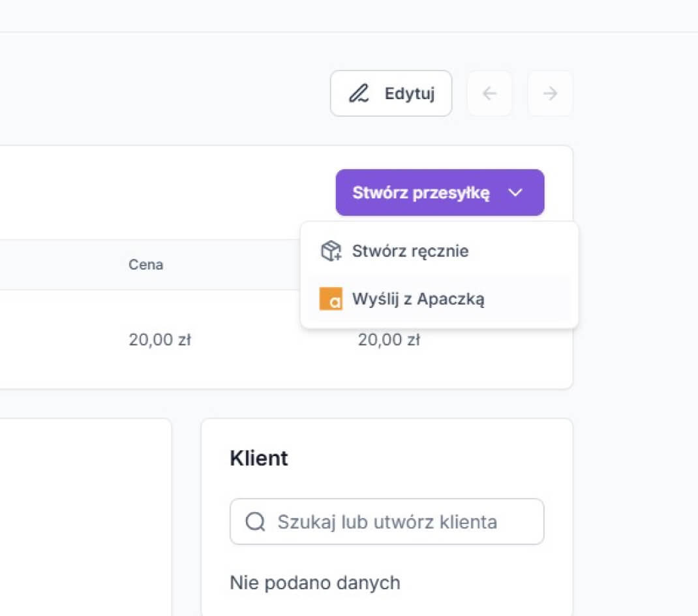The width and height of the screenshot is (698, 616).
Task: Click the pencil icon on Edytuj
Action: click(x=358, y=93)
